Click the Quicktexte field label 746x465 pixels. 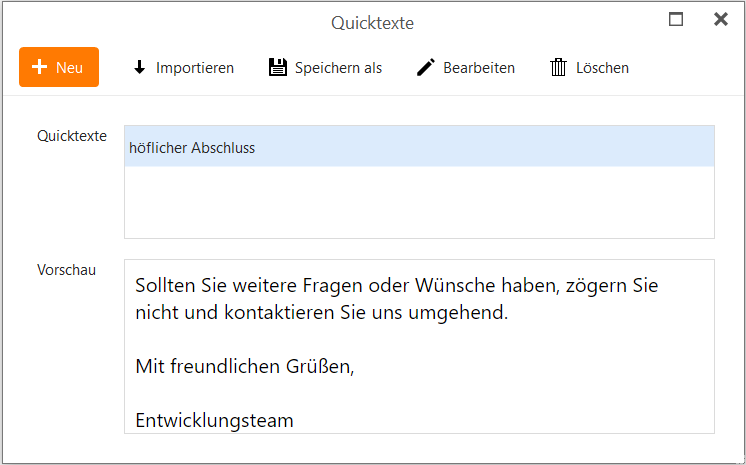click(x=72, y=136)
